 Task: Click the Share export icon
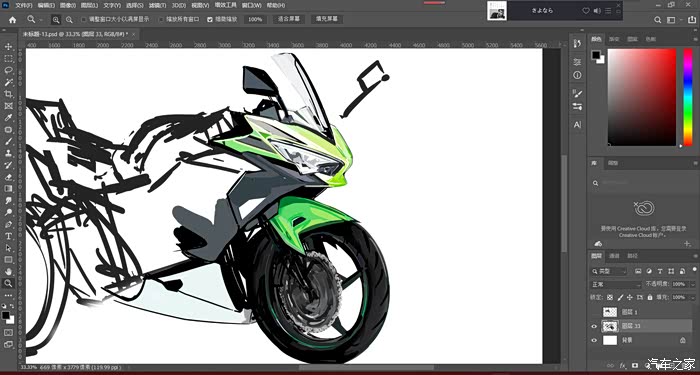point(693,20)
